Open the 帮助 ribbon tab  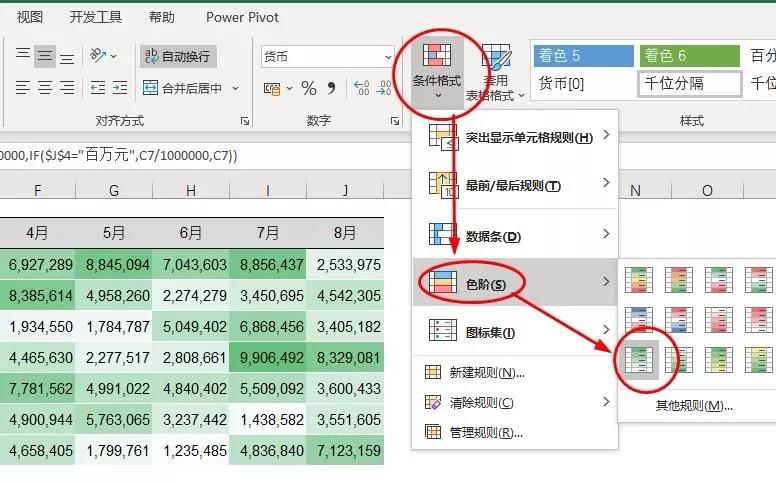tap(162, 17)
